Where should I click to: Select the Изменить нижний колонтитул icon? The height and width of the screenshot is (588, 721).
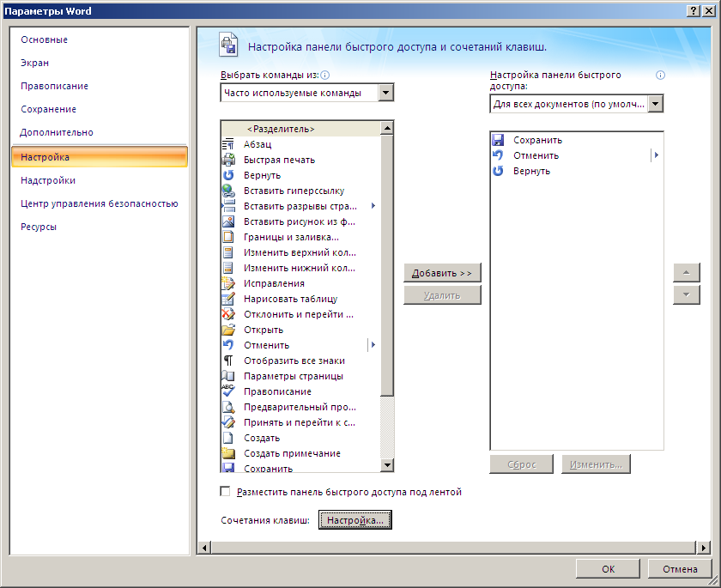(228, 268)
